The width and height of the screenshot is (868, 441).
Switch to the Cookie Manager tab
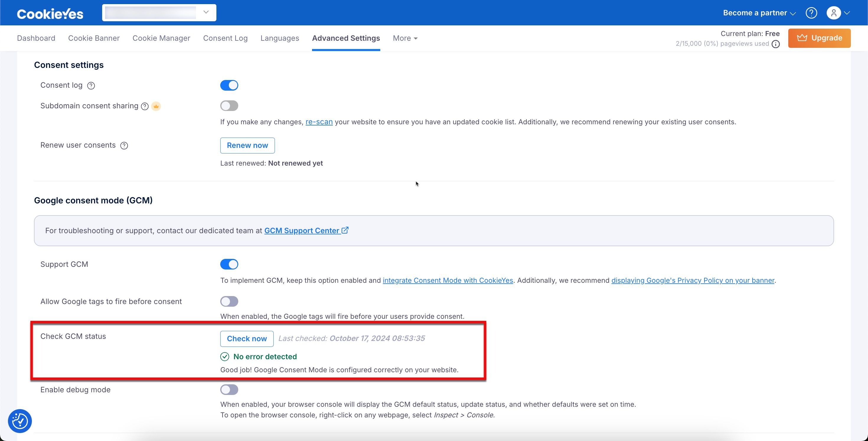[161, 38]
